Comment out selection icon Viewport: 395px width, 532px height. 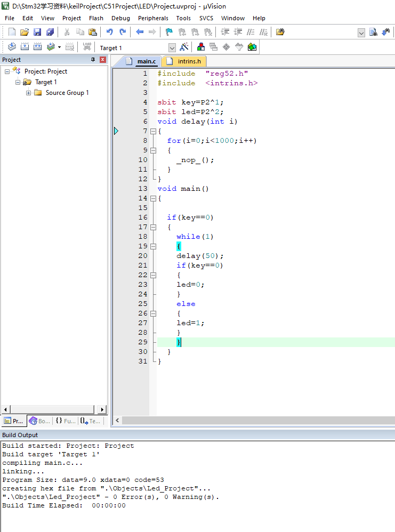pyautogui.click(x=251, y=32)
